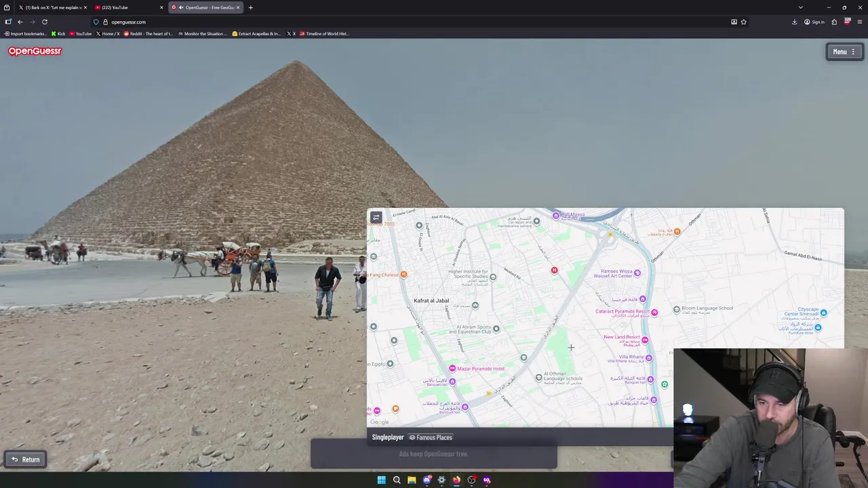Open a new browser tab

250,7
